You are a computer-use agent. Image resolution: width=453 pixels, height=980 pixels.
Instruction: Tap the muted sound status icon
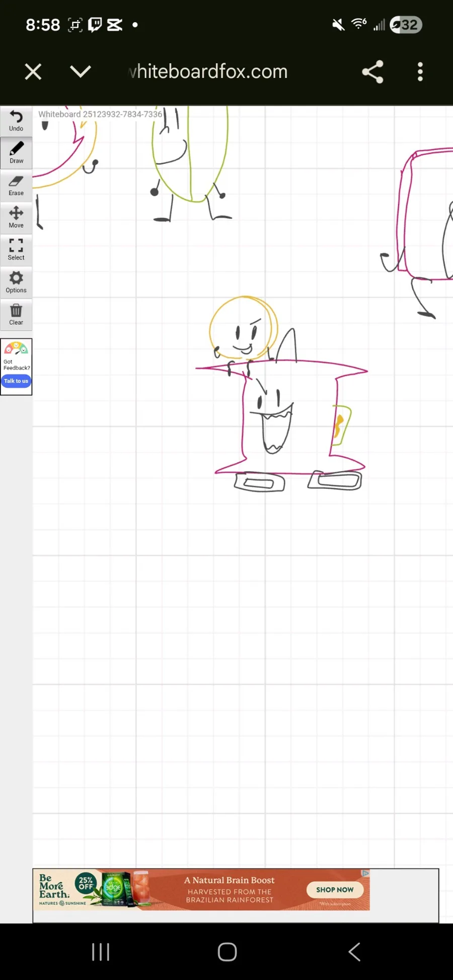(338, 25)
